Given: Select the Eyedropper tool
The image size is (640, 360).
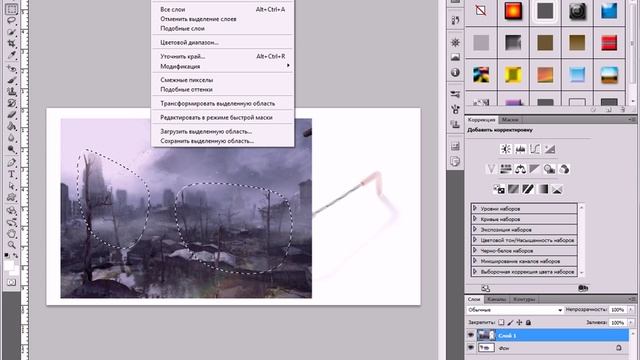Looking at the screenshot, I should (x=11, y=55).
